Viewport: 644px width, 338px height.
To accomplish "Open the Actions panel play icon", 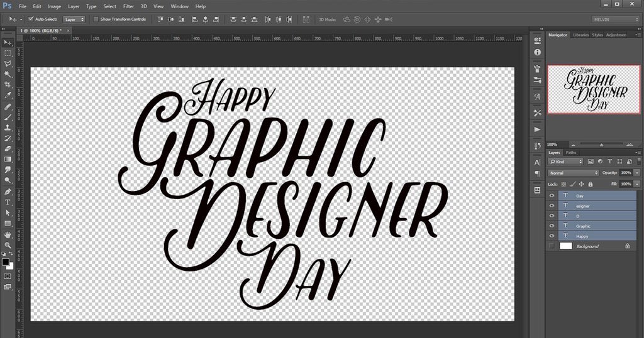I will pos(537,129).
